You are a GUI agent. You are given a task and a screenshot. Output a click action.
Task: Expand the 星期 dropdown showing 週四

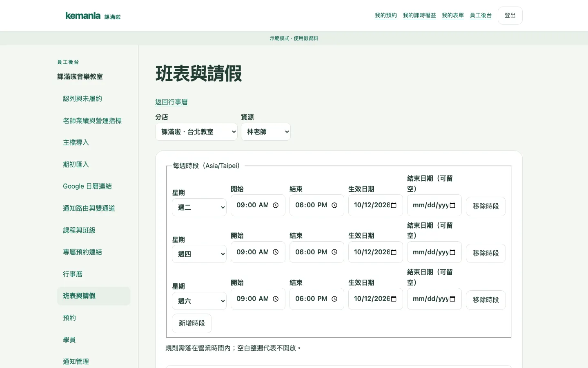coord(199,254)
